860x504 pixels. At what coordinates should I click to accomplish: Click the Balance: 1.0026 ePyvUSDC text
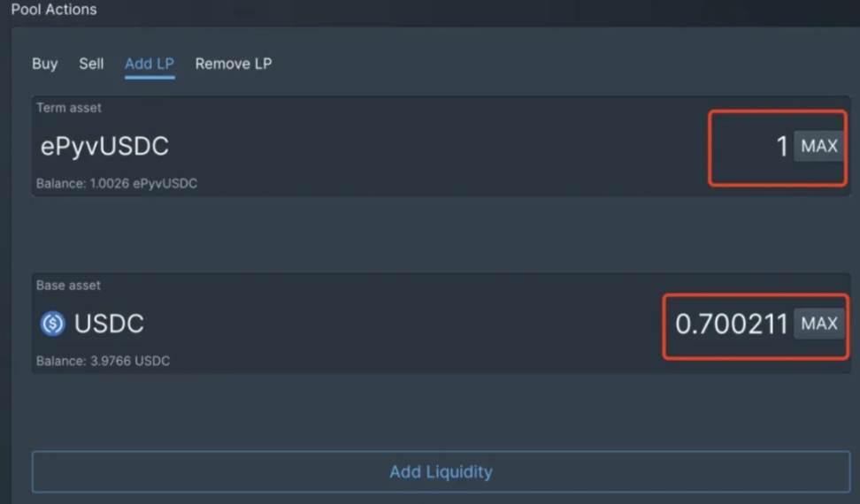click(x=116, y=183)
